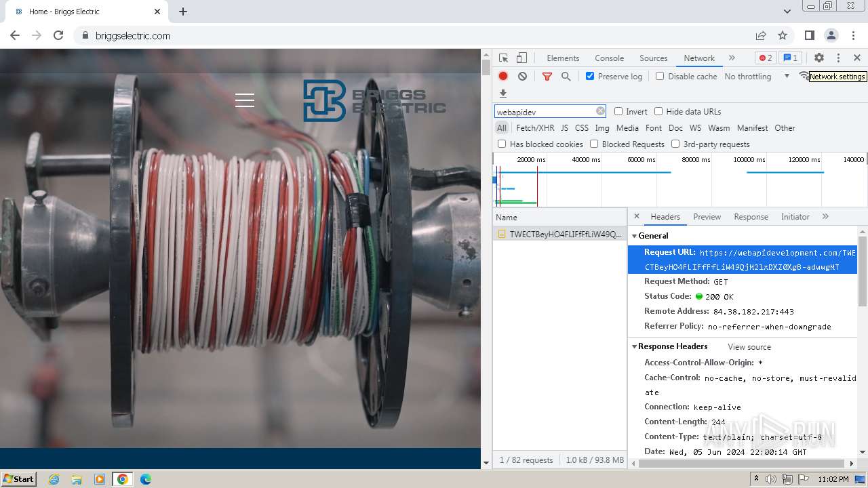Click the 1 issue message badge
868x488 pixels.
click(789, 58)
